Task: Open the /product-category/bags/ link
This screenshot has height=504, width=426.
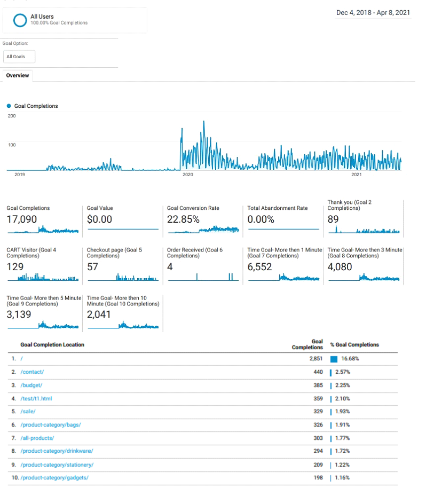Action: [x=51, y=425]
